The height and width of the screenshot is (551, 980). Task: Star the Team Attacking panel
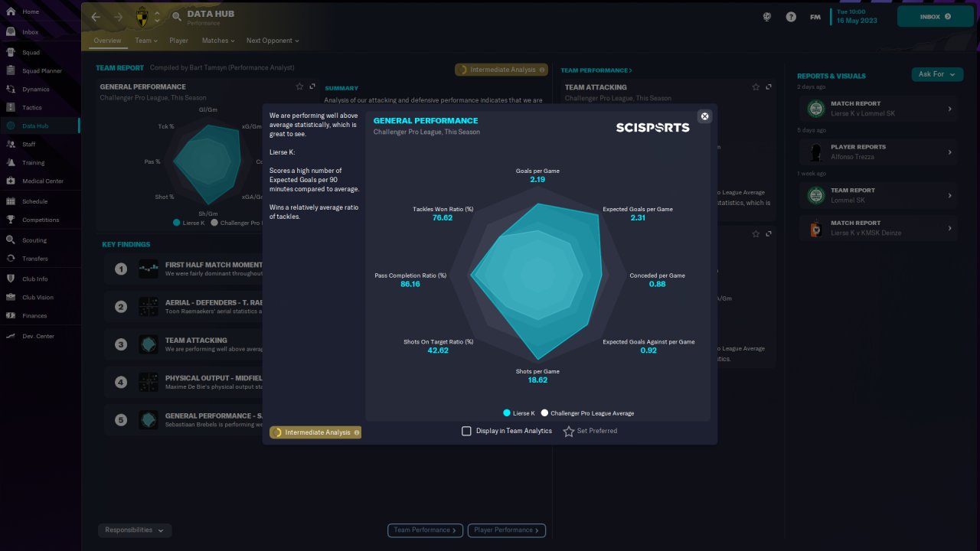756,87
